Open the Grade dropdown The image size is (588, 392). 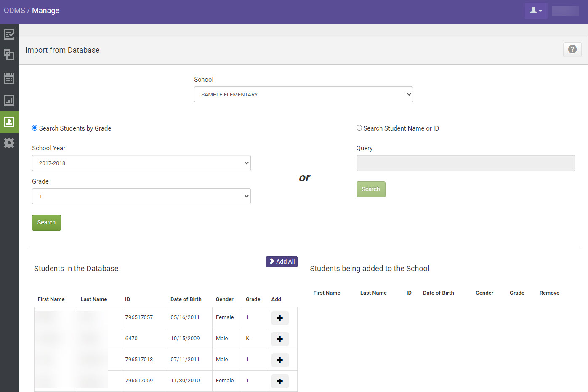(x=141, y=196)
